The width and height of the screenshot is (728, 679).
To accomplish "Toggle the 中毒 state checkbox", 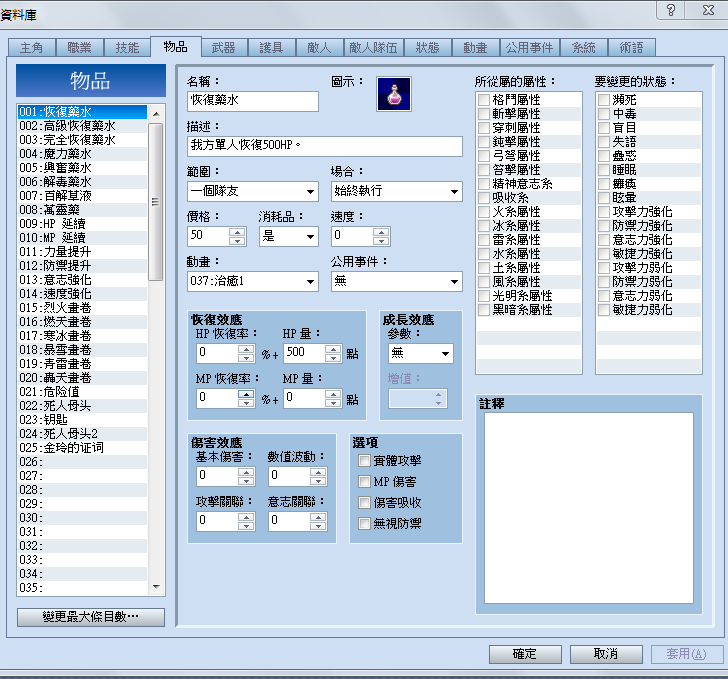I will coord(604,114).
